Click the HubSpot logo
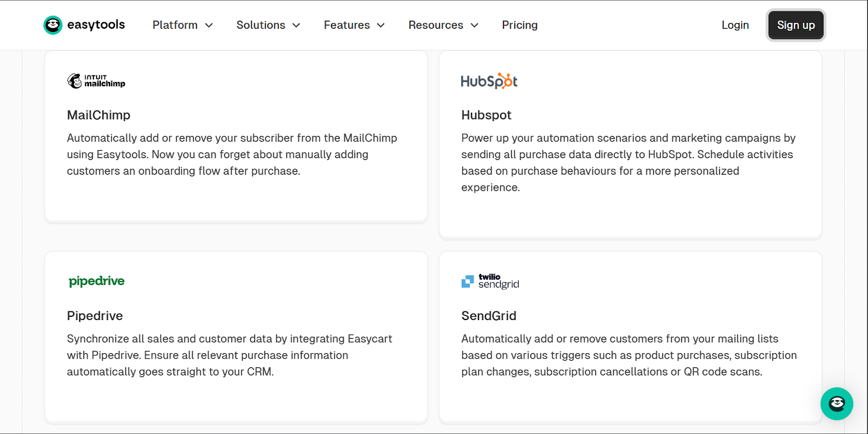868x434 pixels. tap(489, 81)
